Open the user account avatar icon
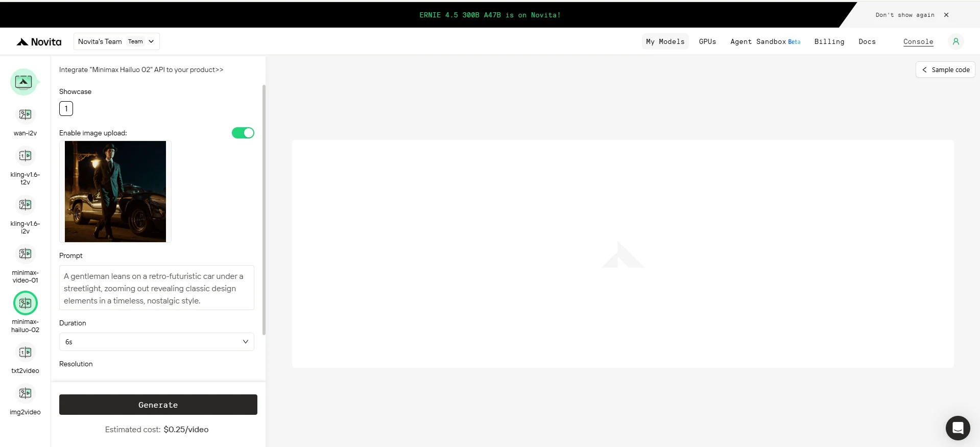Viewport: 980px width, 447px height. click(955, 41)
